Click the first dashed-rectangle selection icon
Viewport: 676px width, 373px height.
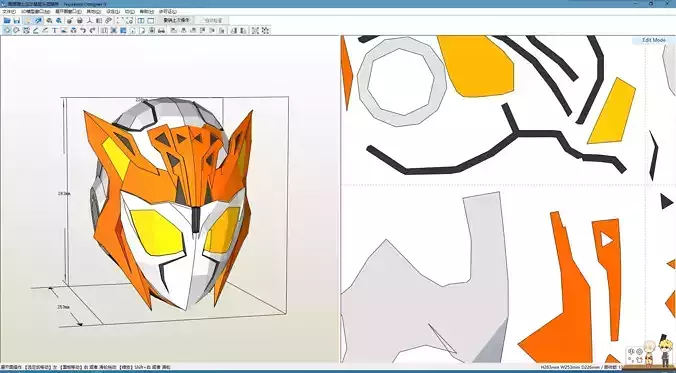[x=119, y=20]
